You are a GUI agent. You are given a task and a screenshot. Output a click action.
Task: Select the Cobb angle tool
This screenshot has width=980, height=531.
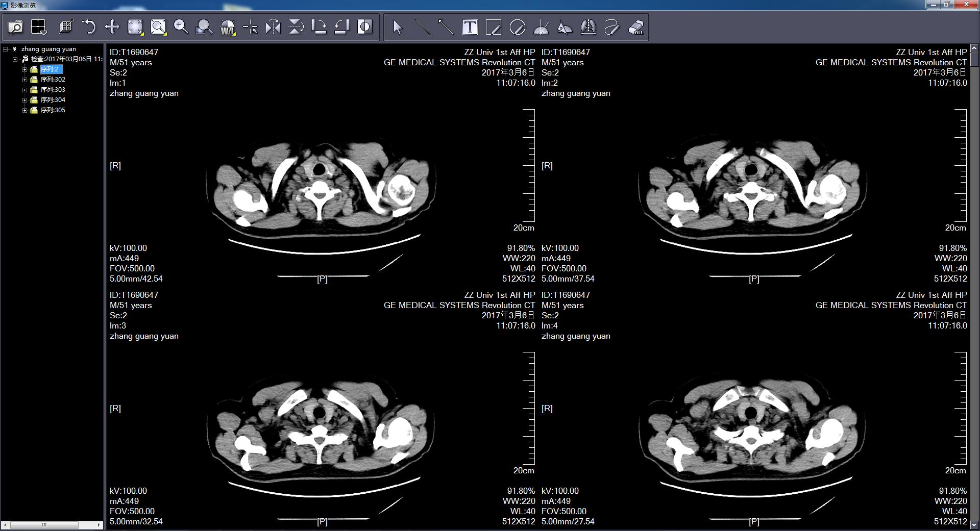pos(565,27)
